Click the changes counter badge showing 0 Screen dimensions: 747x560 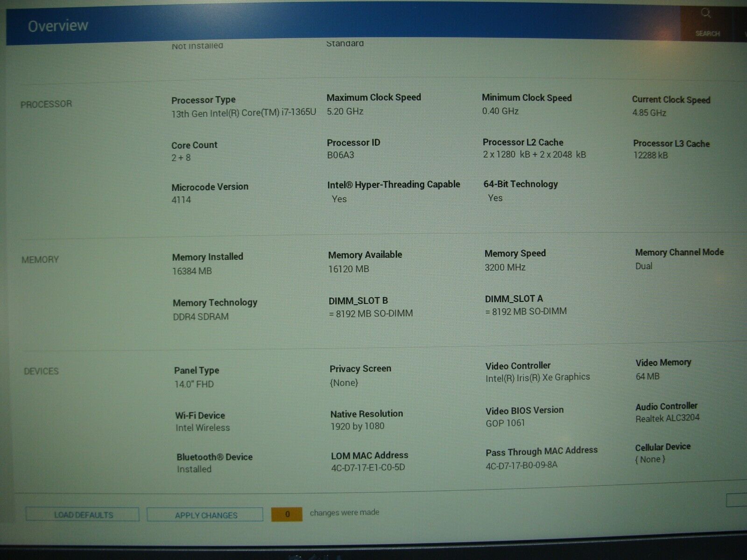[287, 514]
